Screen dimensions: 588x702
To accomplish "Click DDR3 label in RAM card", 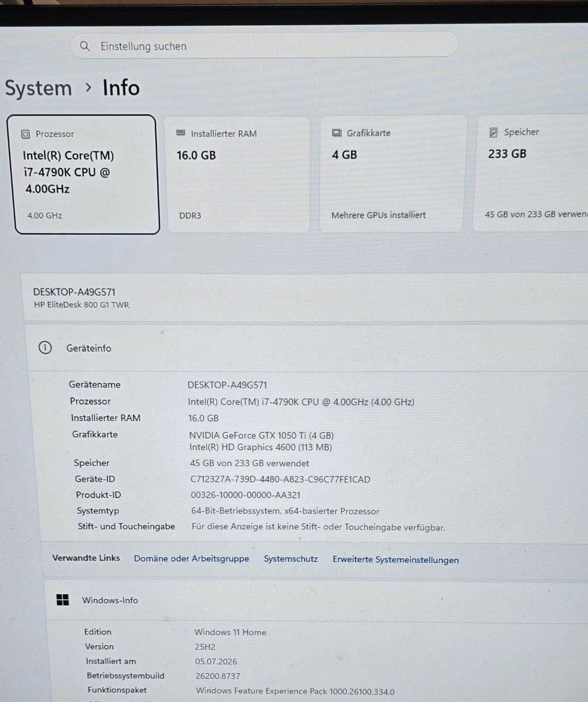I will click(x=190, y=216).
